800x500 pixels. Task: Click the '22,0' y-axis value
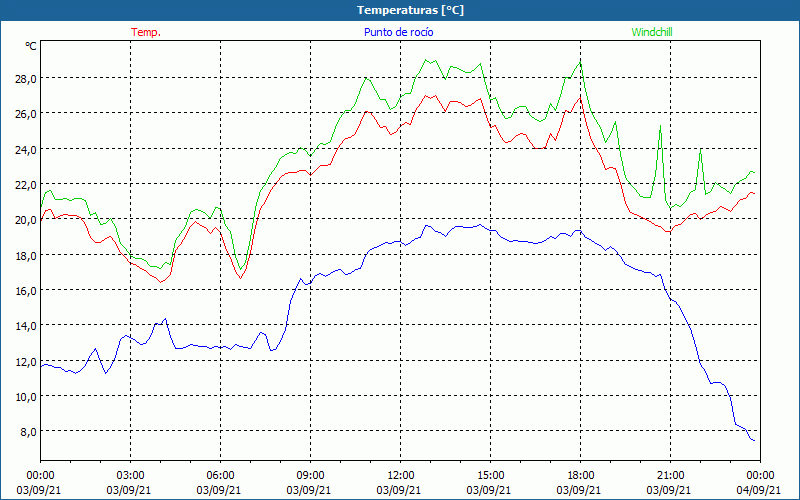click(x=25, y=185)
